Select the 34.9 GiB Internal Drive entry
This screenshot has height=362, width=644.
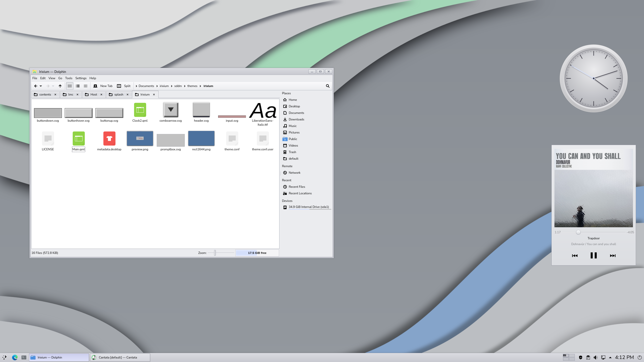(x=309, y=207)
